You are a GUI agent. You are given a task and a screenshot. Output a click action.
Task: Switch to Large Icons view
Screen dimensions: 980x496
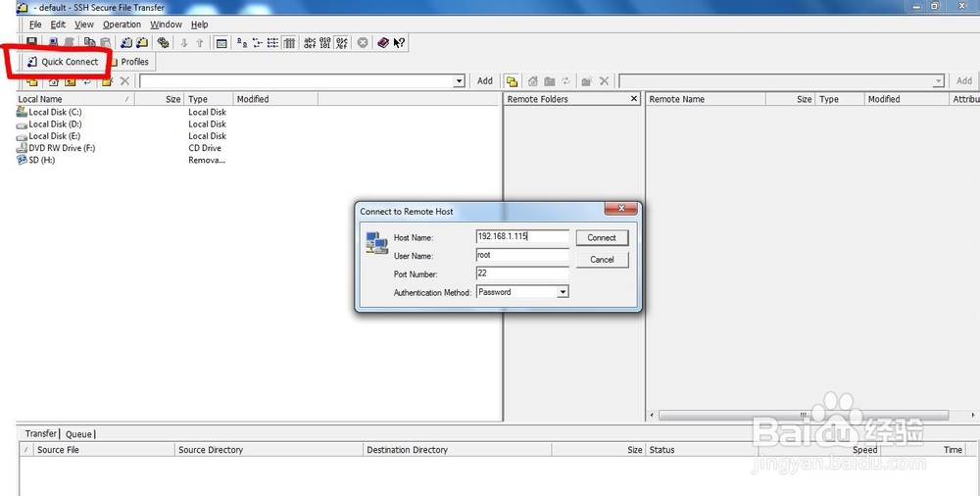point(242,42)
